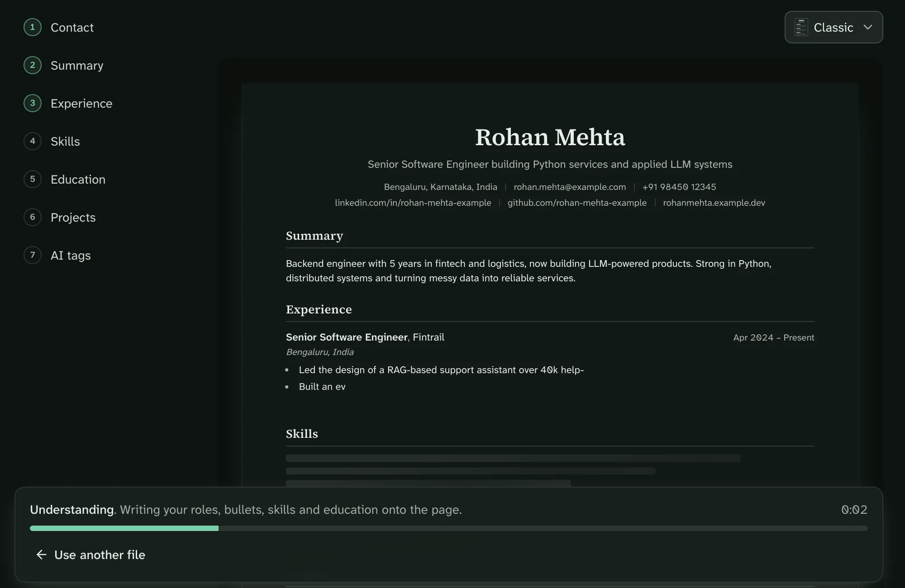Open the Classic template dropdown chevron
Viewport: 905px width, 588px height.
(x=867, y=27)
